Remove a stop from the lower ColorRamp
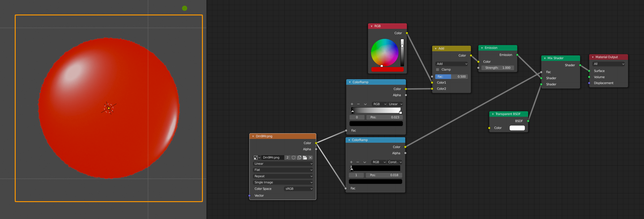Screen dimensions: 644x219 358,162
